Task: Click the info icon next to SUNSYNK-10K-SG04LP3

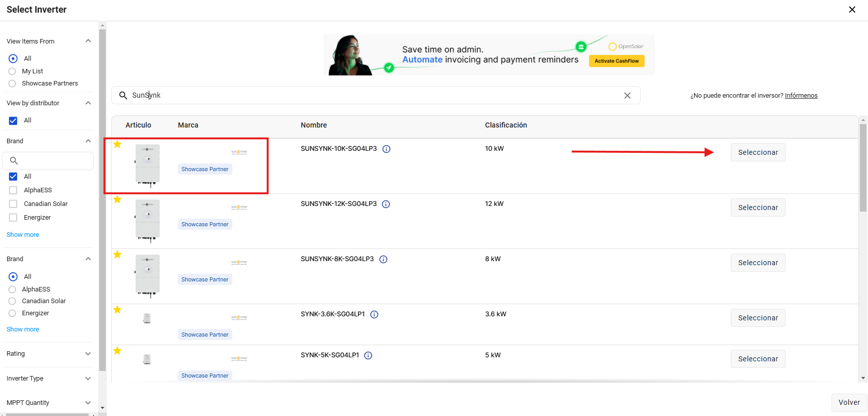Action: pyautogui.click(x=386, y=149)
